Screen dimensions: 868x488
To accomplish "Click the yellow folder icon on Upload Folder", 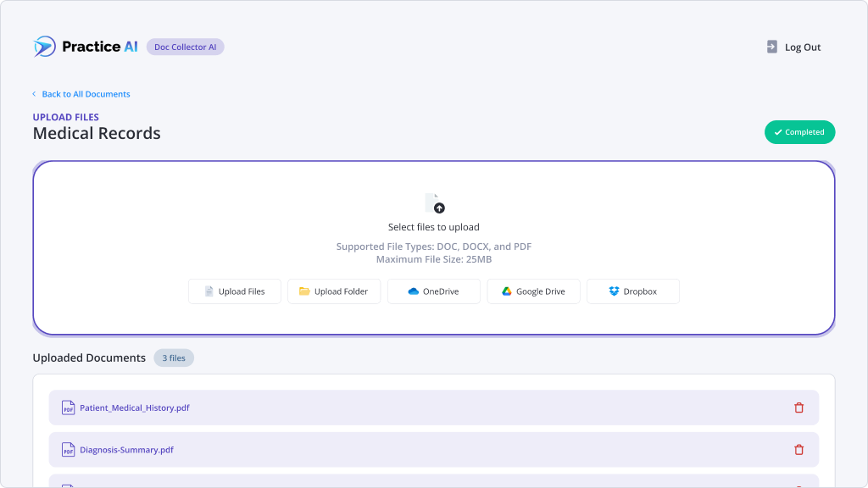I will (304, 291).
